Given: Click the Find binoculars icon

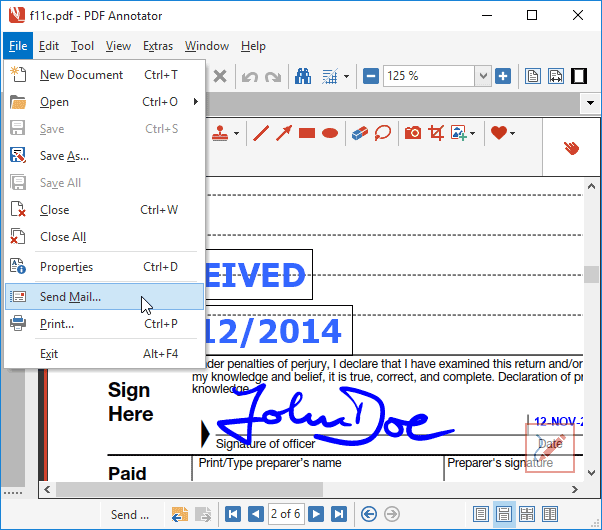Looking at the screenshot, I should tap(303, 76).
